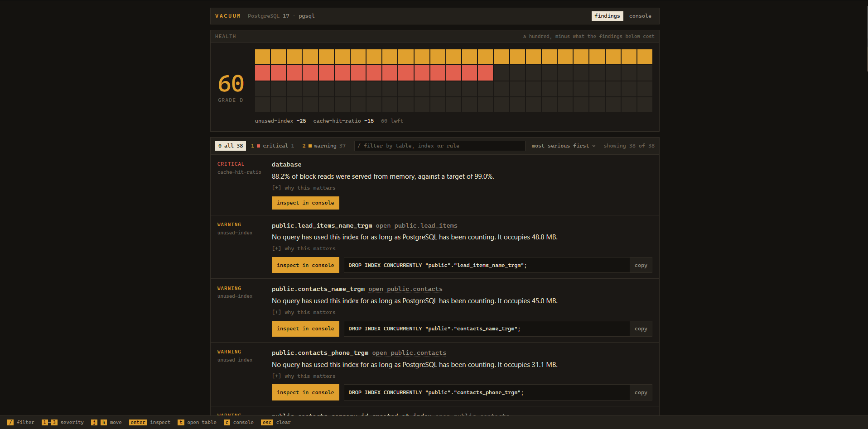
Task: Copy the DROP INDEX contacts_name_trgm statement
Action: (x=641, y=329)
